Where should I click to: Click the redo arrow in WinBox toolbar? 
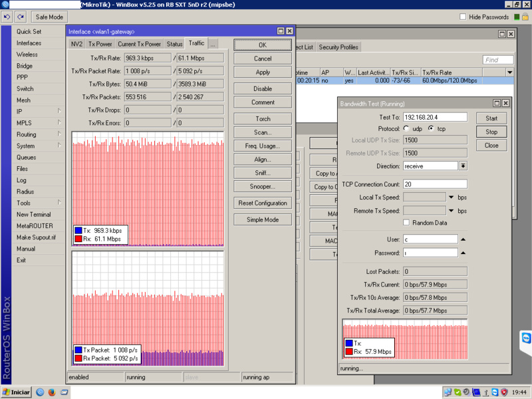click(x=21, y=17)
